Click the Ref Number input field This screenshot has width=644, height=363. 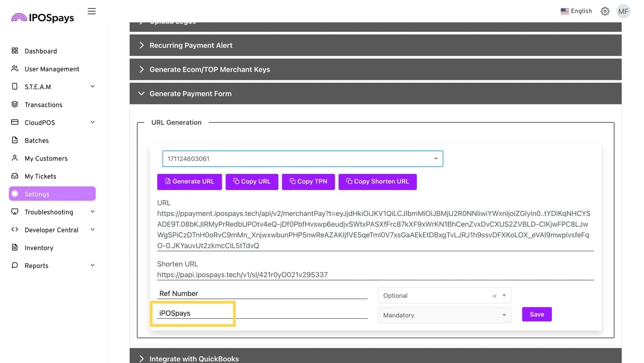263,293
